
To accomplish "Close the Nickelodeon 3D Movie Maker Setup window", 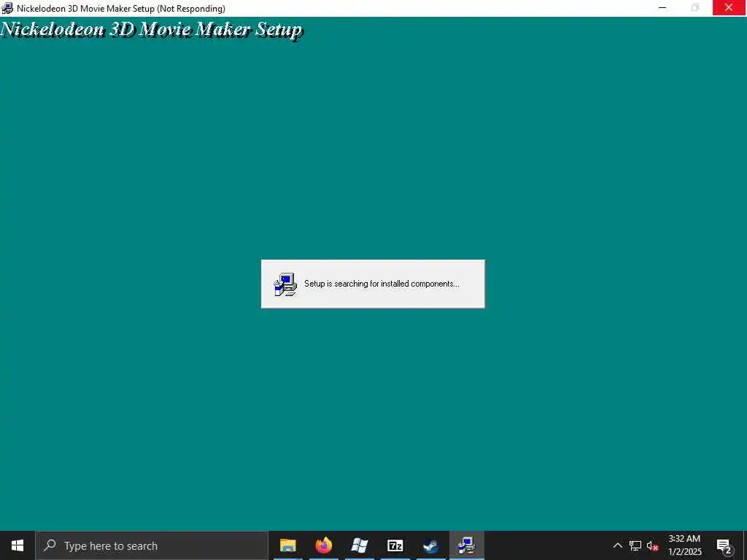I will (729, 7).
